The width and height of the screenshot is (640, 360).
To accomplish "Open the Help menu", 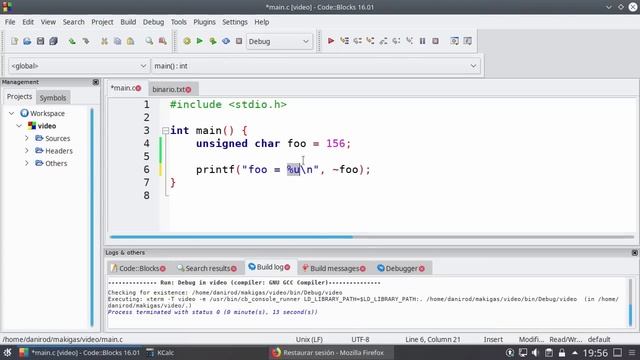I will coord(262,22).
